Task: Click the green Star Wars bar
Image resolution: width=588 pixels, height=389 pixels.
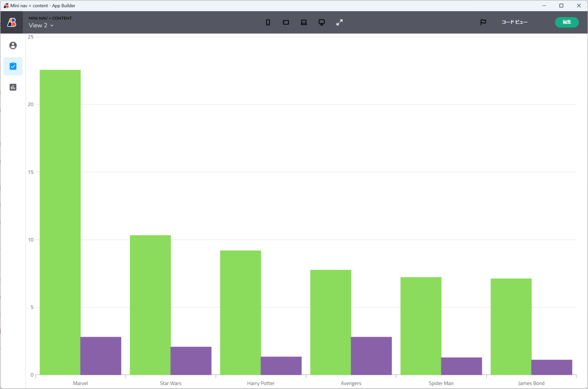Action: pos(150,305)
